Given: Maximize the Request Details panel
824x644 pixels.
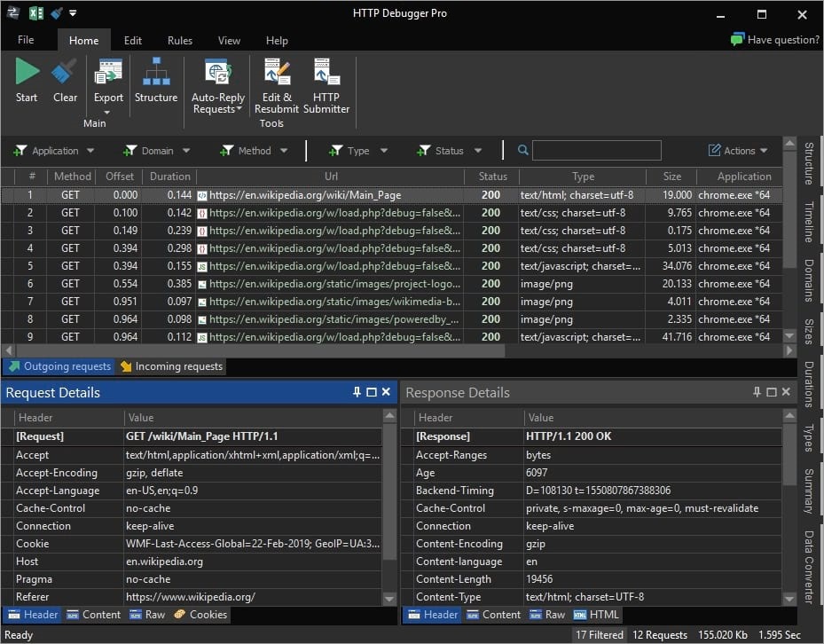Looking at the screenshot, I should [x=372, y=392].
